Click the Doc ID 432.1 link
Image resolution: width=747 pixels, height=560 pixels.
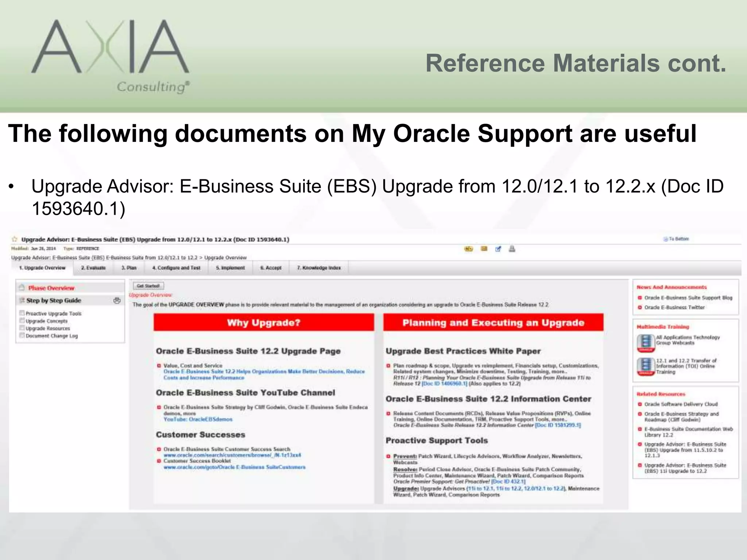point(508,482)
